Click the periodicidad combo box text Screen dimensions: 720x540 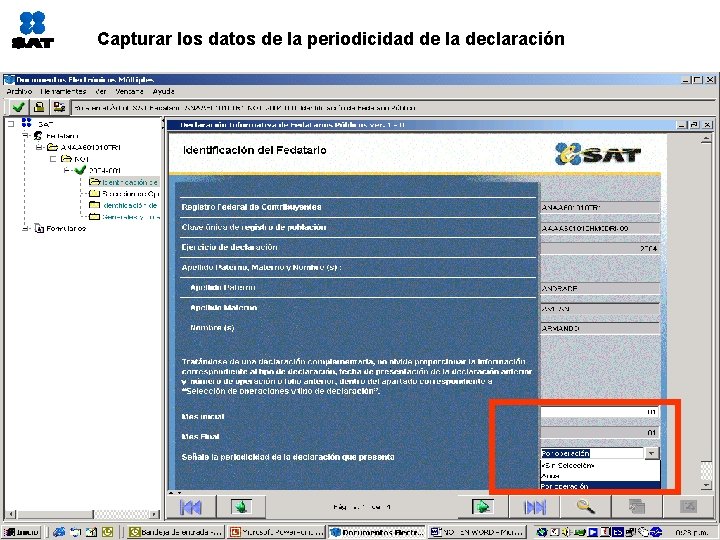coord(592,453)
